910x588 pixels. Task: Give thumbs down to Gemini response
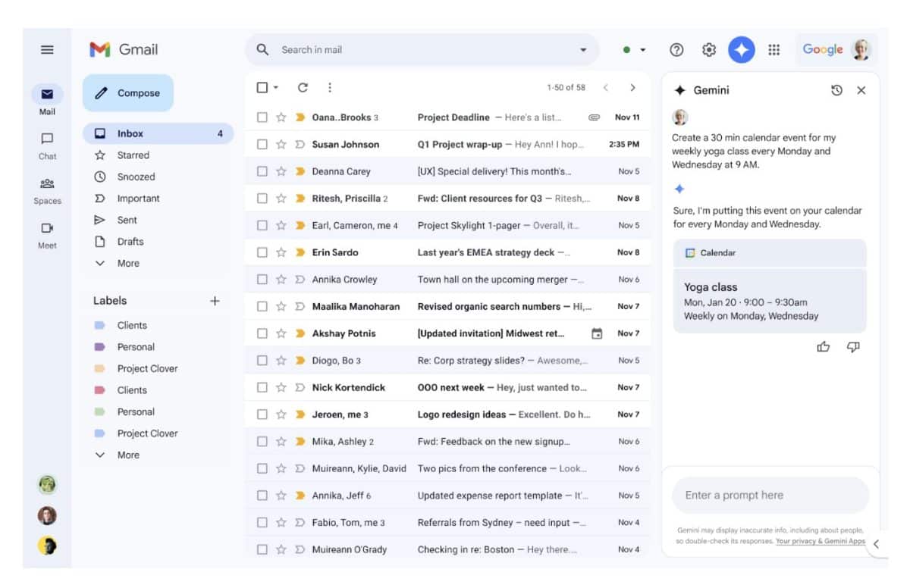pyautogui.click(x=853, y=347)
